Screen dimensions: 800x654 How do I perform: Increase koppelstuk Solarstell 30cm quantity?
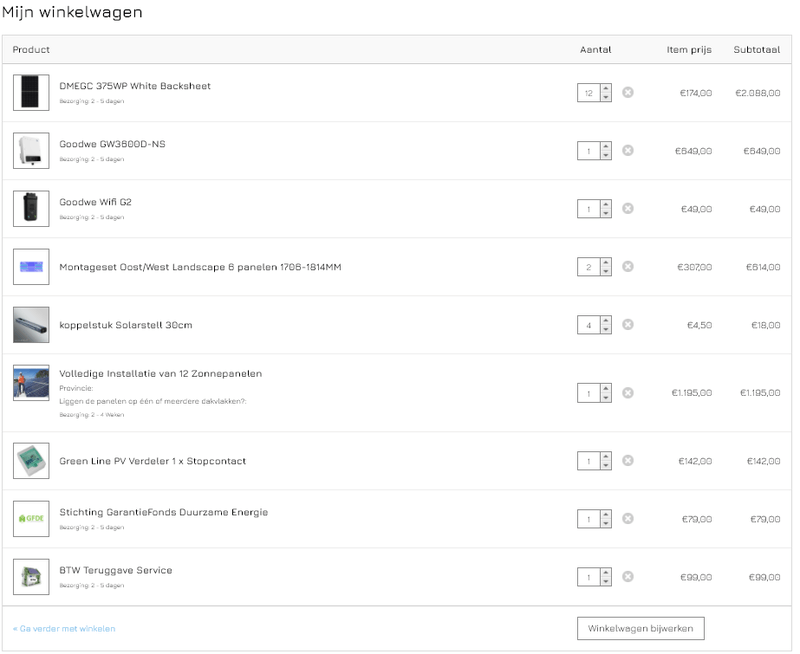606,321
